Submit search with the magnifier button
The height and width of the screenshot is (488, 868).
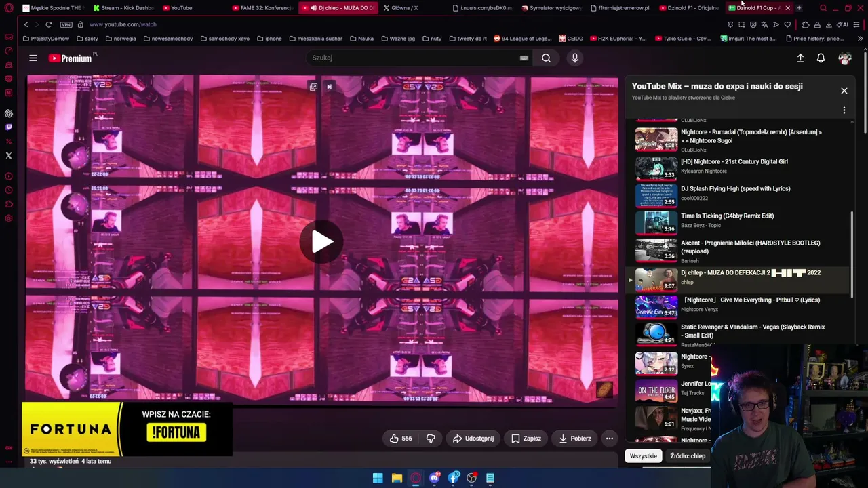click(x=546, y=58)
